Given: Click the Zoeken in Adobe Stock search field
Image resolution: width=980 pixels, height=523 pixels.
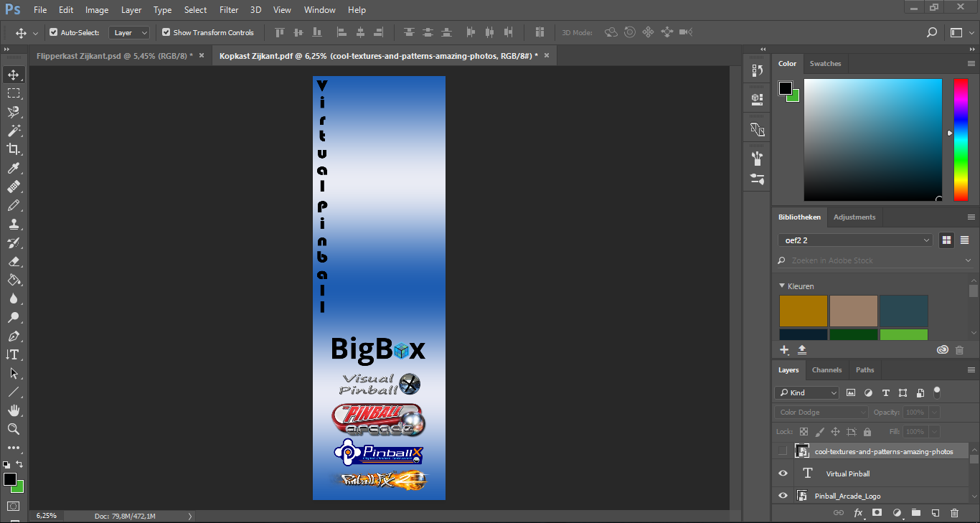Looking at the screenshot, I should click(x=872, y=260).
